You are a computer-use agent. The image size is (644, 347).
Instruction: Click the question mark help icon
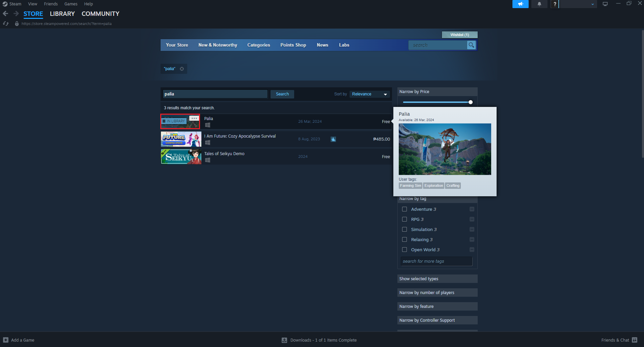[x=555, y=4]
